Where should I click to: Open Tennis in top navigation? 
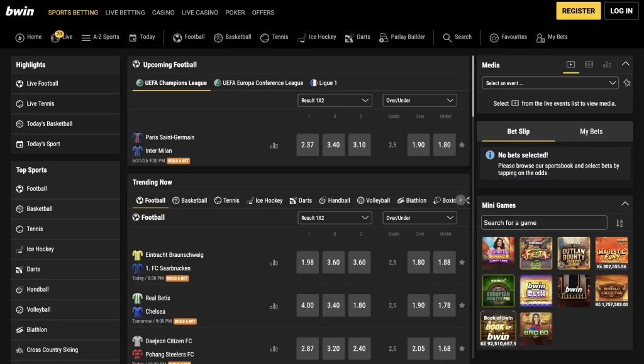pos(274,37)
